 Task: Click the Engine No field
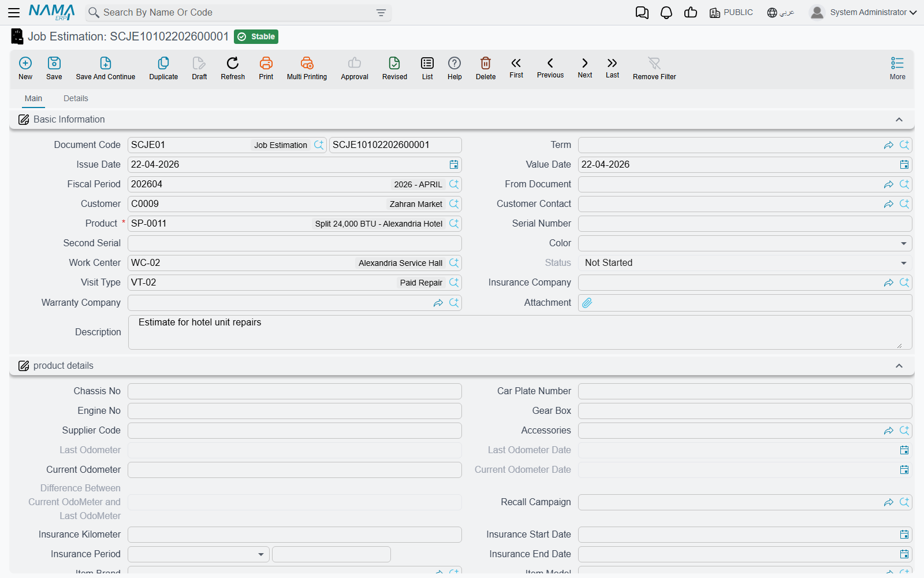295,411
